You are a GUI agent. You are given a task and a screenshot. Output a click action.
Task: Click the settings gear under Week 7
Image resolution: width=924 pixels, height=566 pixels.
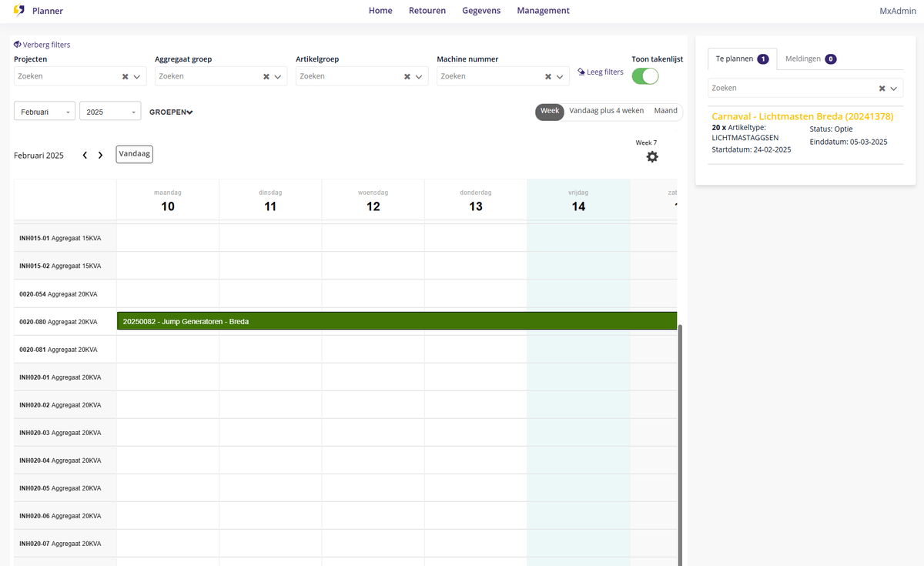coord(652,156)
